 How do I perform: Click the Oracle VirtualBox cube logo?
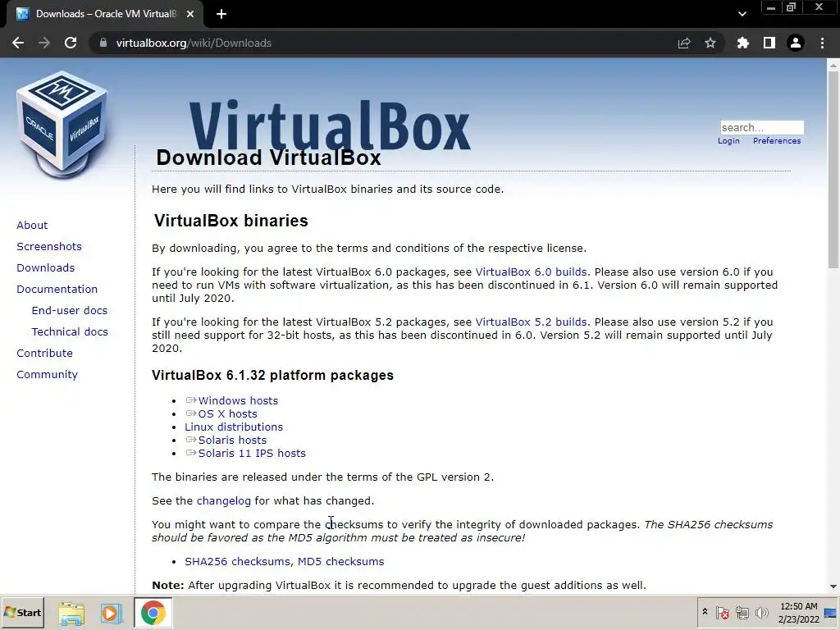[62, 125]
